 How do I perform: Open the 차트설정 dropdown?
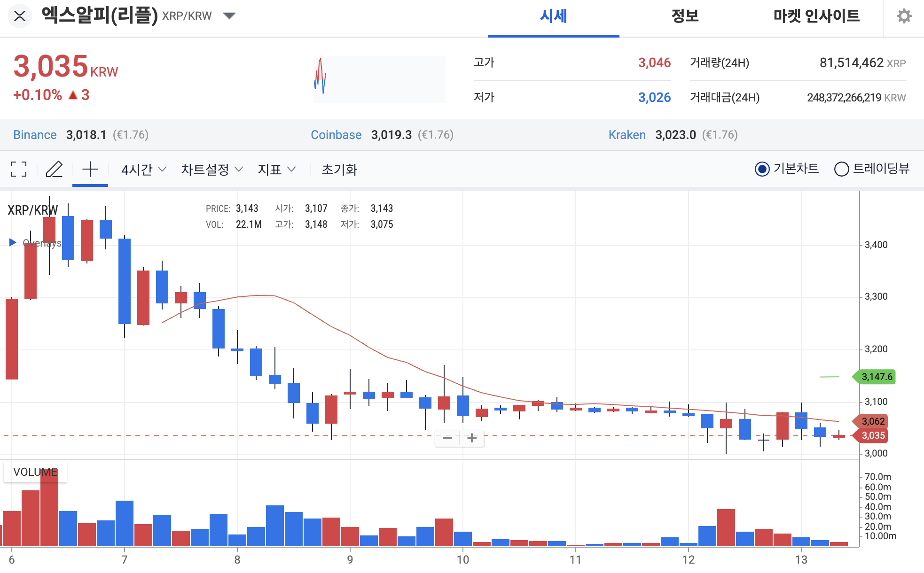click(x=211, y=169)
